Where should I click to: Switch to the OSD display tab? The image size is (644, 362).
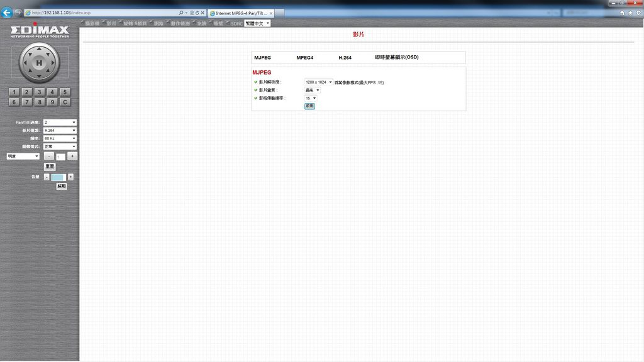(x=397, y=57)
